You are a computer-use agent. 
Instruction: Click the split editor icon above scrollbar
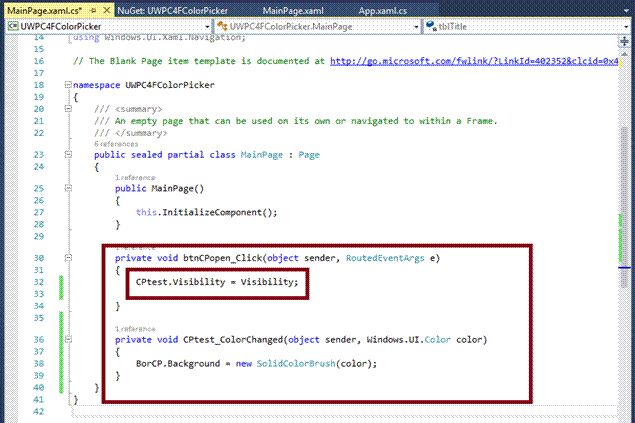point(624,41)
